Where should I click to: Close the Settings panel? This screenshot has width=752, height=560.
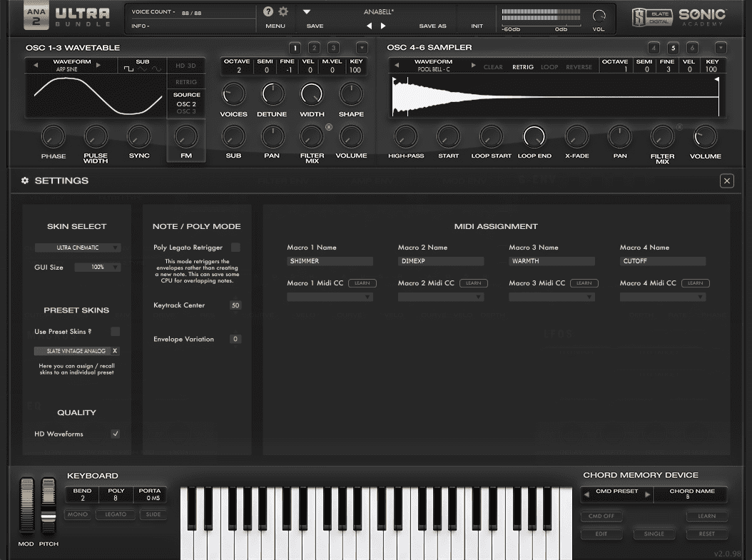click(x=726, y=180)
